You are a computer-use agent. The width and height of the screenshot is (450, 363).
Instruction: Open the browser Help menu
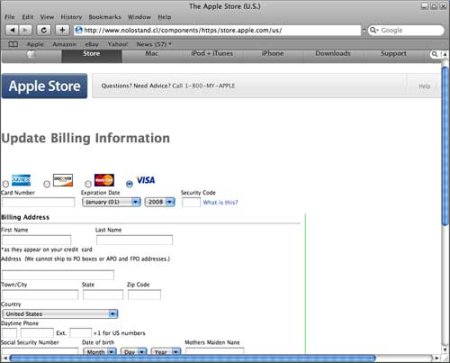tap(164, 17)
